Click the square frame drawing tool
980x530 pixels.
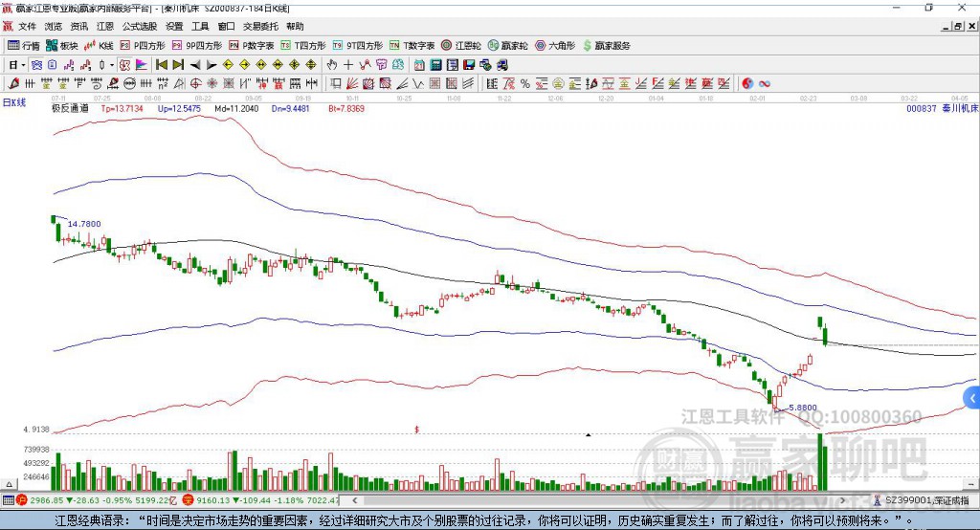[336, 84]
